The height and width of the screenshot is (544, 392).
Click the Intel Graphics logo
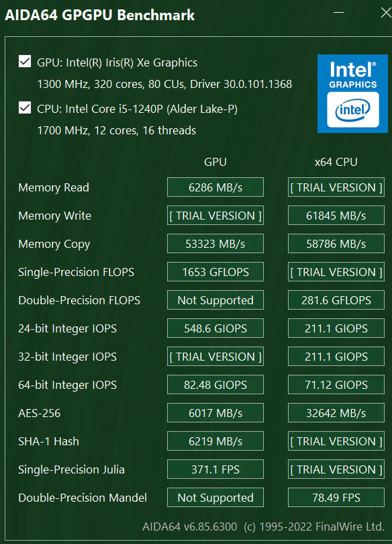352,93
